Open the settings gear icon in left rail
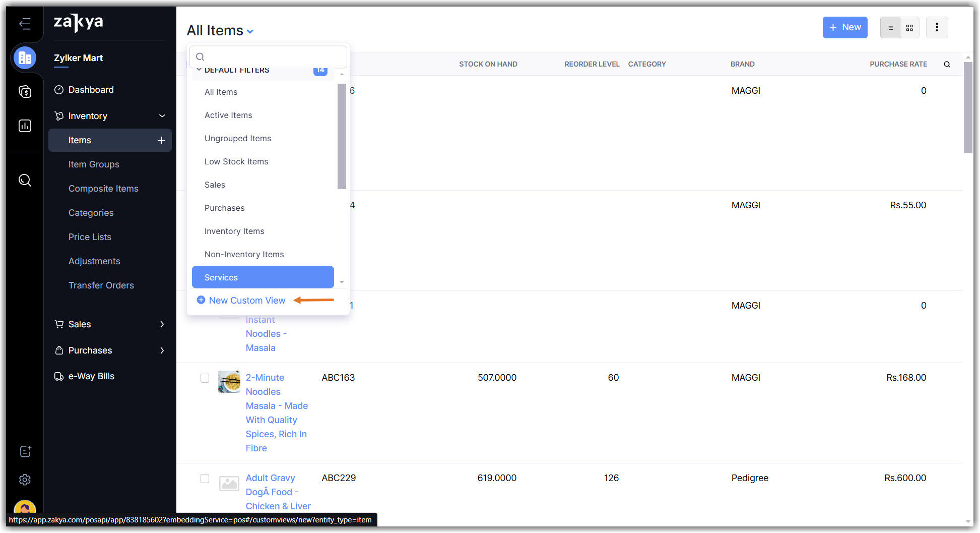Screen dimensions: 980x533 point(25,480)
